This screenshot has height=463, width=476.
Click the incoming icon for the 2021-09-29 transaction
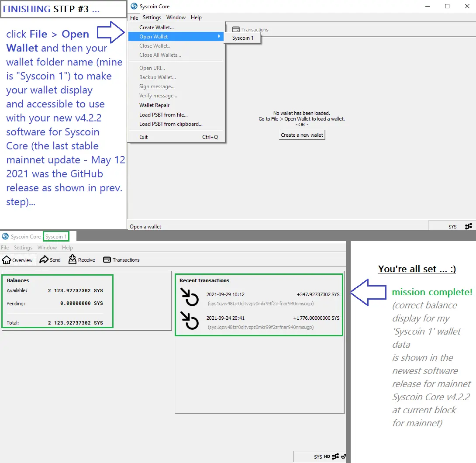pos(190,297)
